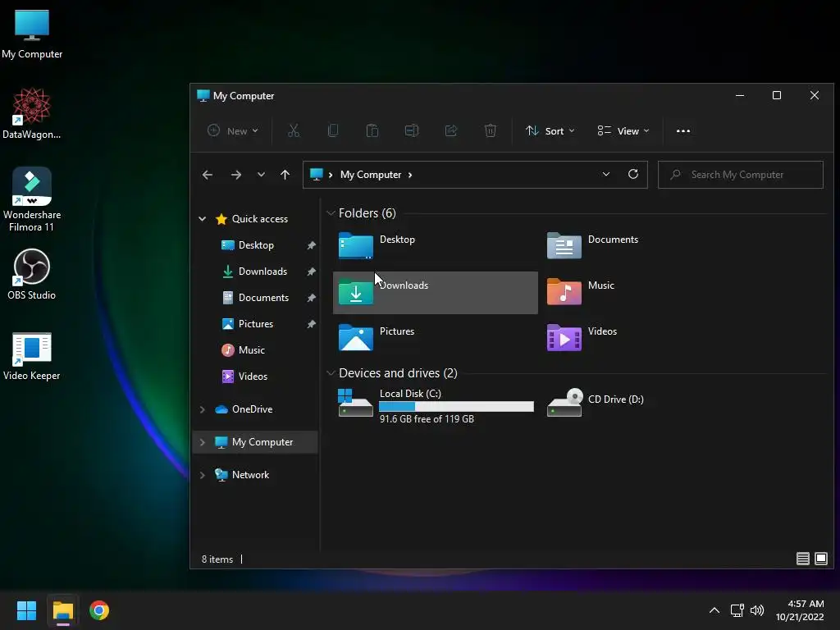Select Network in navigation pane
Viewport: 840px width, 630px height.
pyautogui.click(x=250, y=475)
